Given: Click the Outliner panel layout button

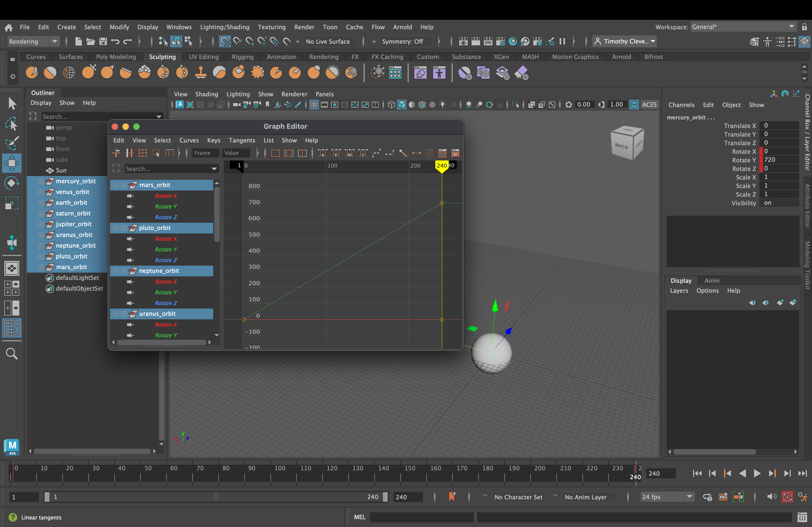Looking at the screenshot, I should 12,328.
